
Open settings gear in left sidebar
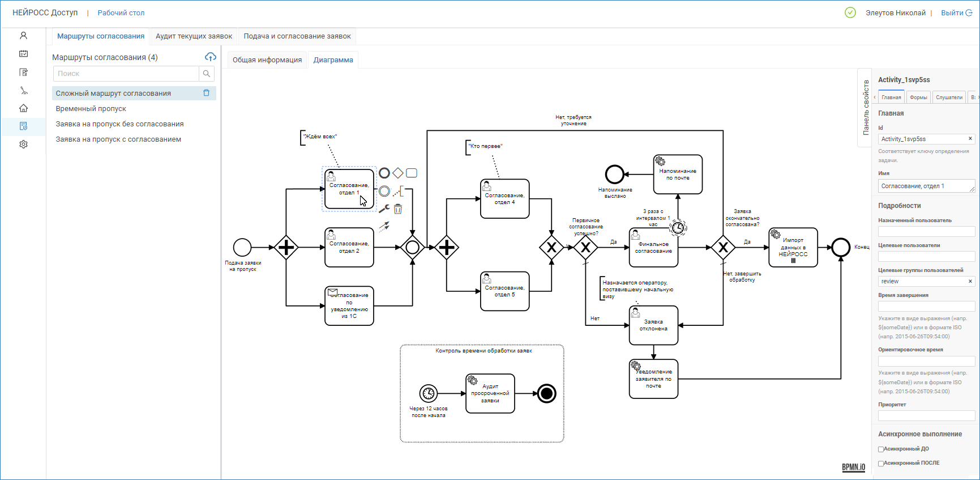pos(23,145)
